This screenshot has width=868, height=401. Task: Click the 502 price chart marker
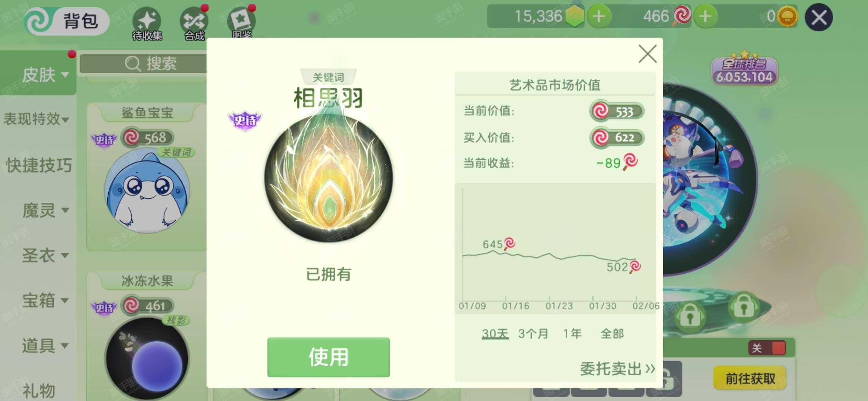click(623, 267)
